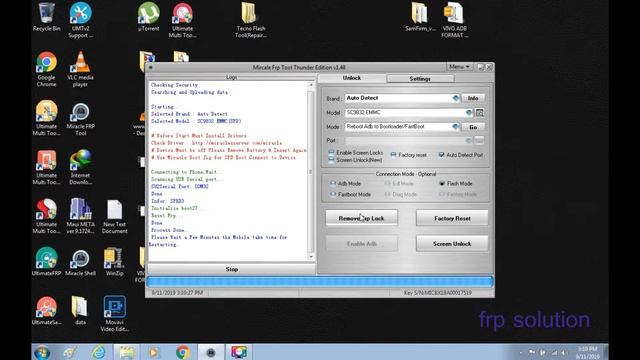Click the Screen Unlock button

(x=452, y=244)
